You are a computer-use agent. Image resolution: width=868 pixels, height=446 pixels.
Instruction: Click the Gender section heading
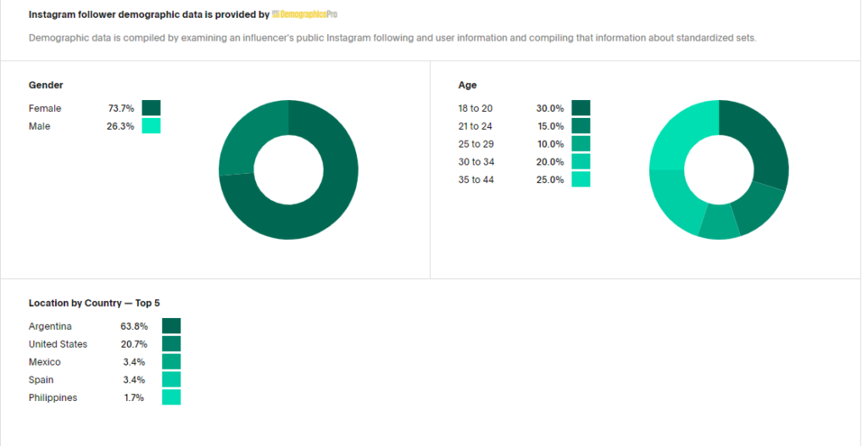tap(46, 85)
